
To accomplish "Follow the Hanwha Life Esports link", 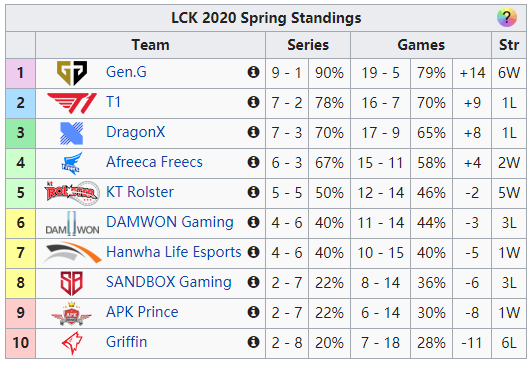I will point(173,252).
